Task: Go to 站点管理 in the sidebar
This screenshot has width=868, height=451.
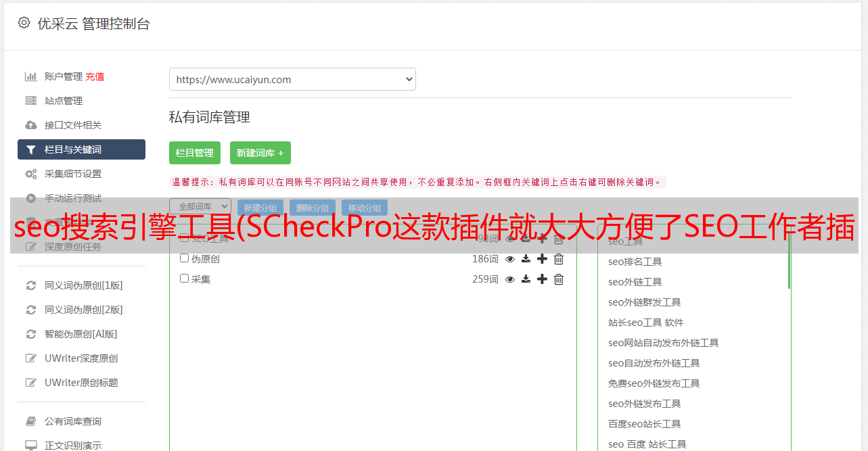Action: (x=64, y=101)
